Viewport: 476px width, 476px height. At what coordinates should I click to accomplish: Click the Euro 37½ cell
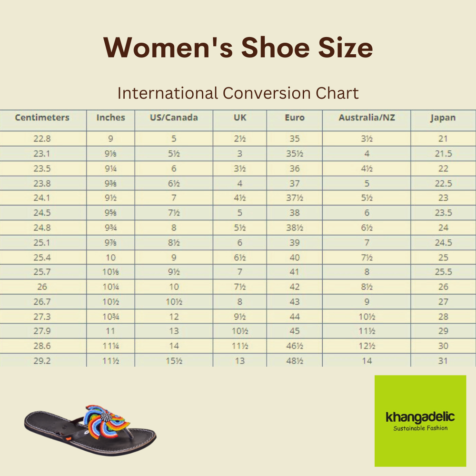pyautogui.click(x=295, y=198)
